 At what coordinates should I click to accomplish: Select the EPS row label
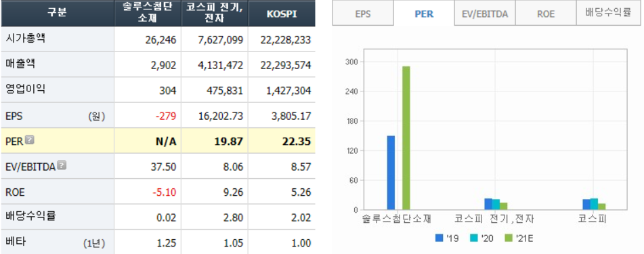(14, 117)
